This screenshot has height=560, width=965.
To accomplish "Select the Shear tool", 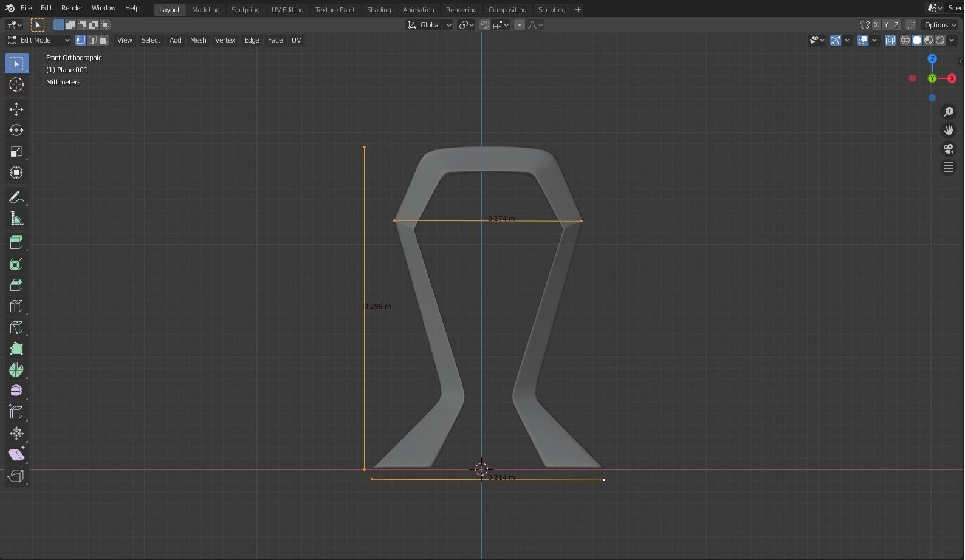I will (x=16, y=455).
